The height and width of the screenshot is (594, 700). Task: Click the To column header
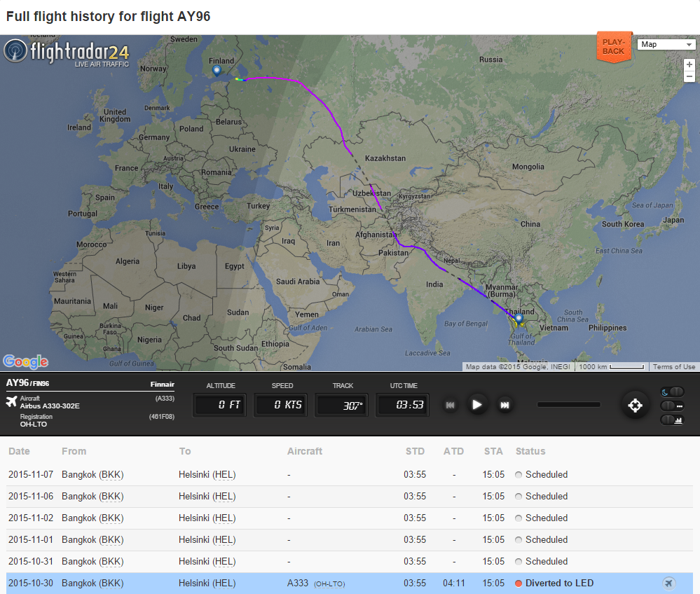(185, 451)
